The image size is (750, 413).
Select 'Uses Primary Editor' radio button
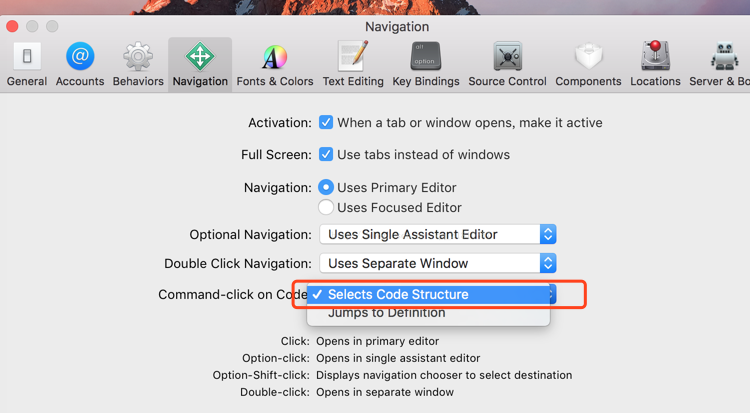[326, 187]
